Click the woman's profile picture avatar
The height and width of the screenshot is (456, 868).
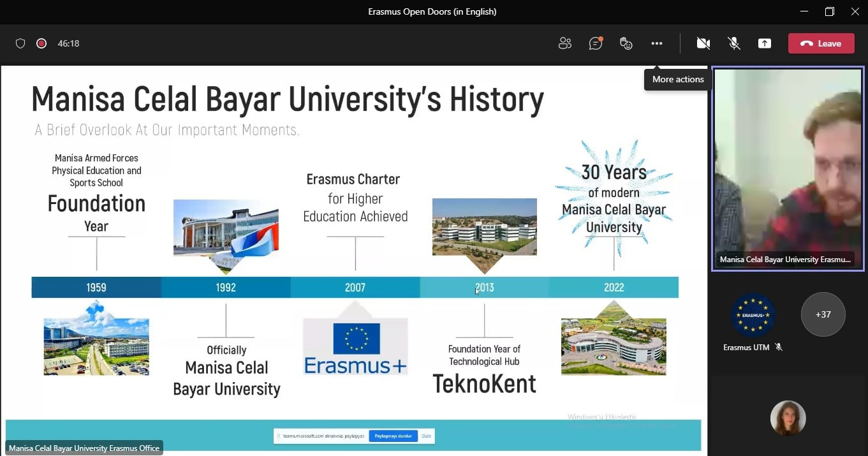[x=788, y=418]
